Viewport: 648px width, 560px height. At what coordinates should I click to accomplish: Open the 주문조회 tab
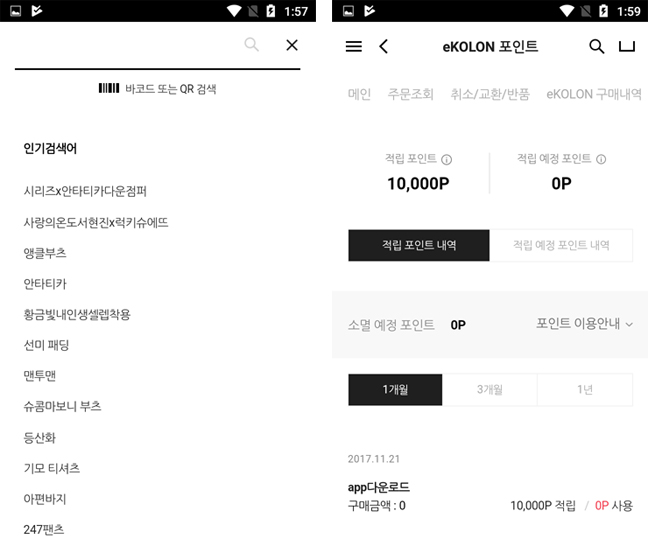(x=410, y=94)
